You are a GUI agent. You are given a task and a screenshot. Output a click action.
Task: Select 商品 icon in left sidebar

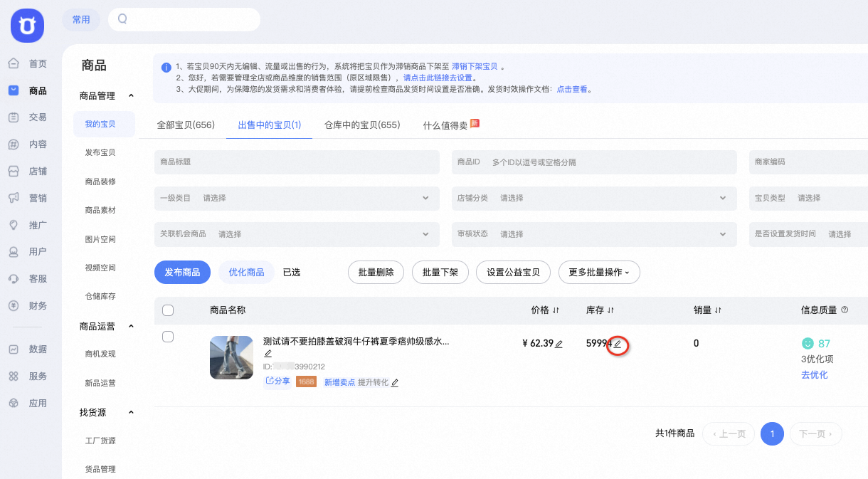(14, 90)
